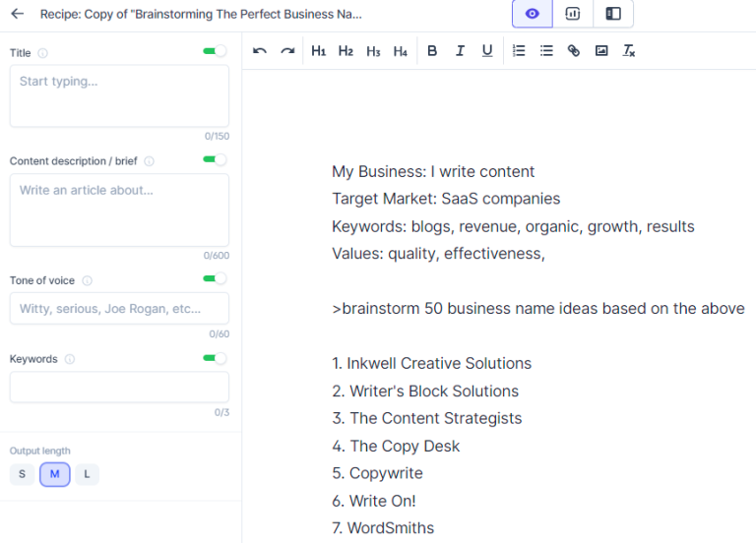The height and width of the screenshot is (543, 756).
Task: Insert an image into the editor
Action: click(x=601, y=51)
